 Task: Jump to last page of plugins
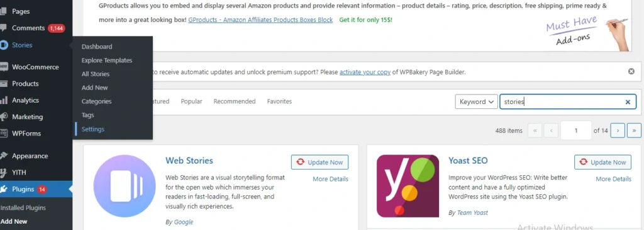634,130
